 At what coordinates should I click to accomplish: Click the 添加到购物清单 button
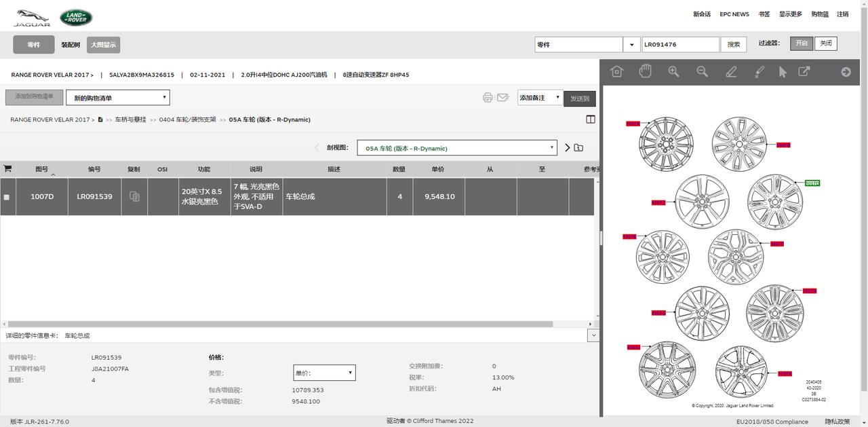[x=34, y=97]
